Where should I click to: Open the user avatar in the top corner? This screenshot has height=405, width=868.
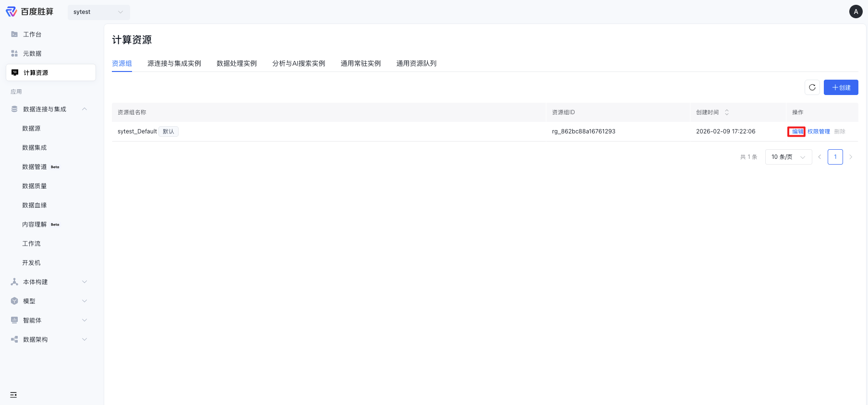coord(856,12)
